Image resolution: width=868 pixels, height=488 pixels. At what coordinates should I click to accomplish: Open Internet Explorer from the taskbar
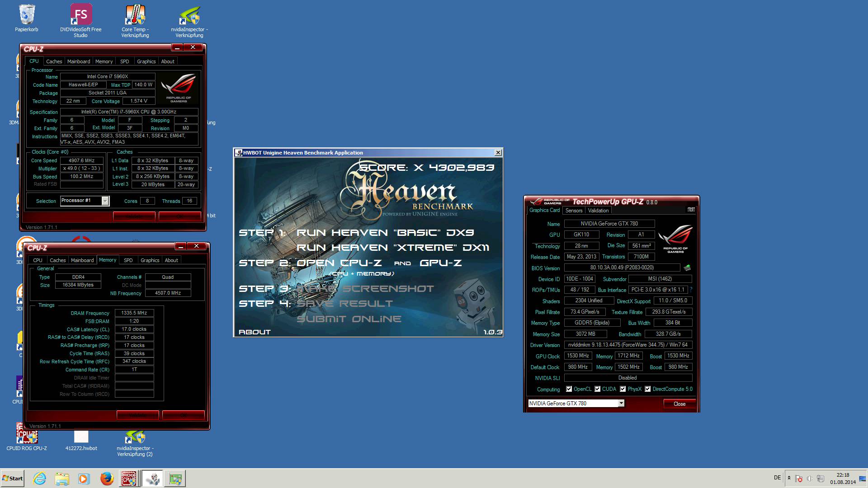40,479
